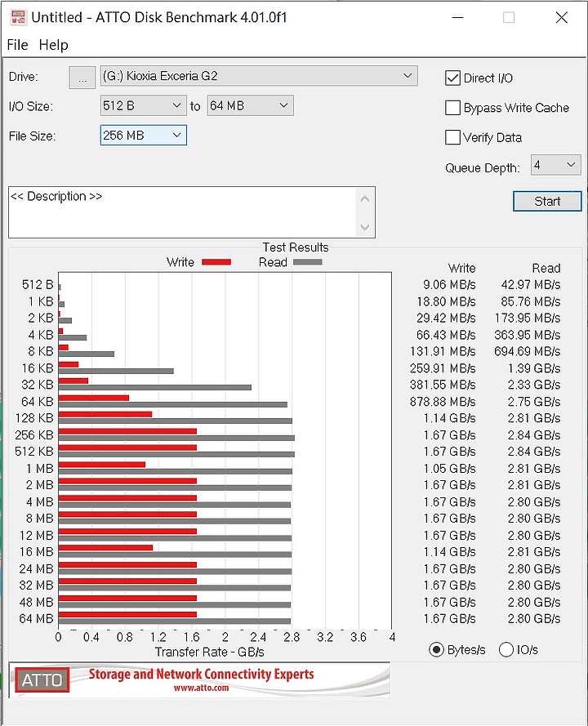
Task: Click the read value 173.95 MB/s
Action: tap(528, 318)
